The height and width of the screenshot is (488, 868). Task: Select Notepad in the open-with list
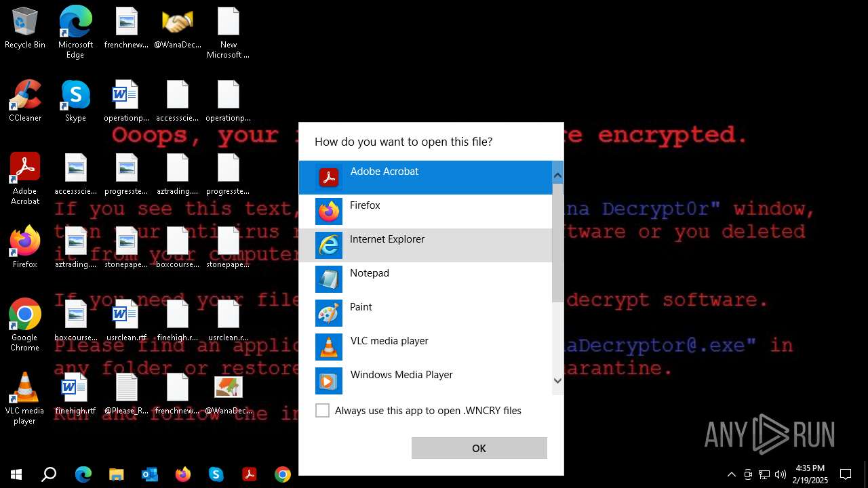(x=425, y=279)
